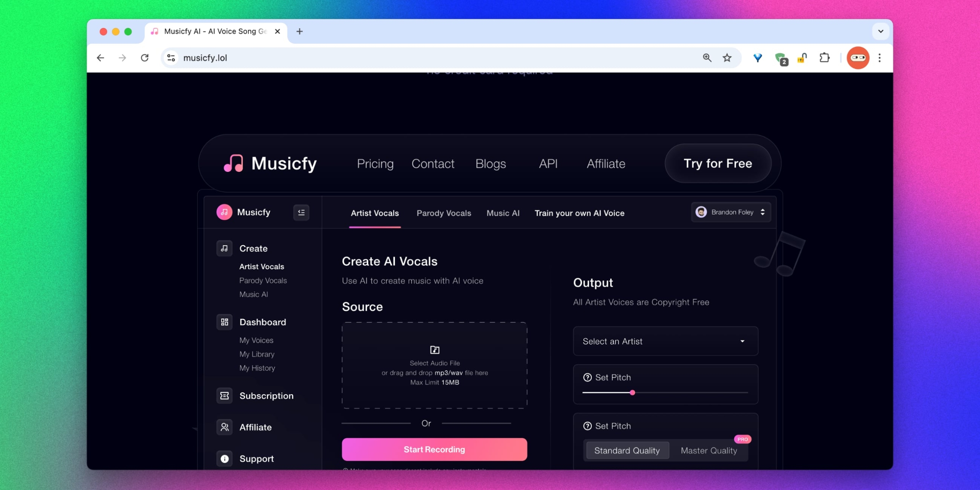The width and height of the screenshot is (980, 490).
Task: Expand the Brandon Foley account menu
Action: pyautogui.click(x=730, y=212)
